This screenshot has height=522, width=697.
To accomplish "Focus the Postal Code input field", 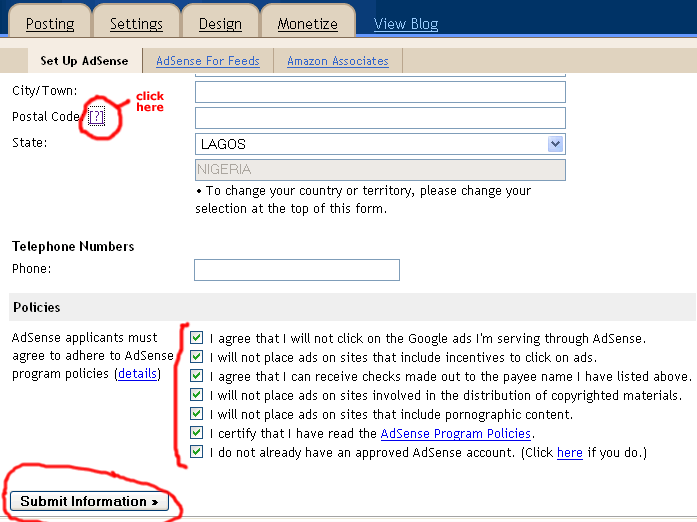I will 380,118.
